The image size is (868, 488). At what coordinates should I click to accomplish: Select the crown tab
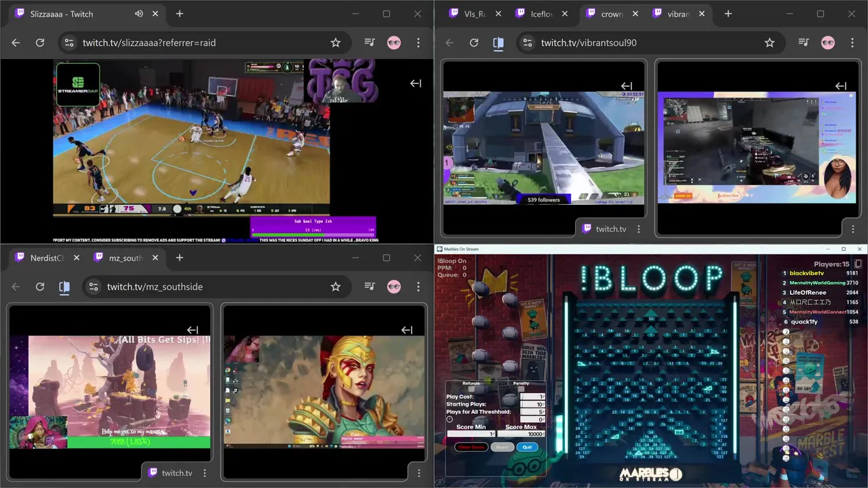point(612,14)
